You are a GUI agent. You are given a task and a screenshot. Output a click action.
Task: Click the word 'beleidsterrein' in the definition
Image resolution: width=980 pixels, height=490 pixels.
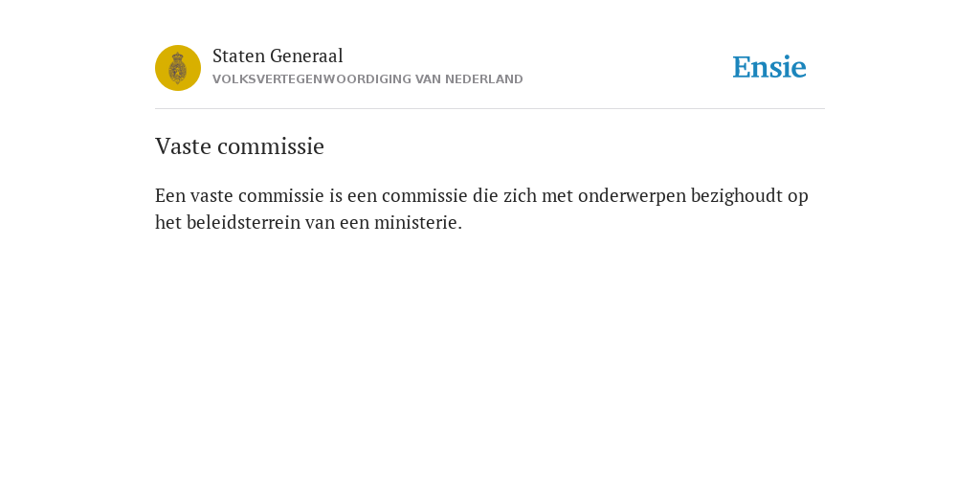(x=244, y=222)
